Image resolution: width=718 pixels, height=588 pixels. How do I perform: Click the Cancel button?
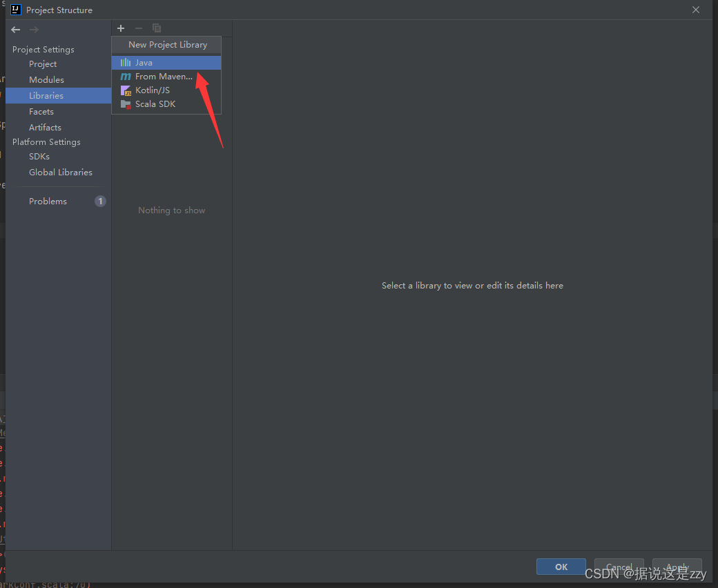pyautogui.click(x=619, y=567)
